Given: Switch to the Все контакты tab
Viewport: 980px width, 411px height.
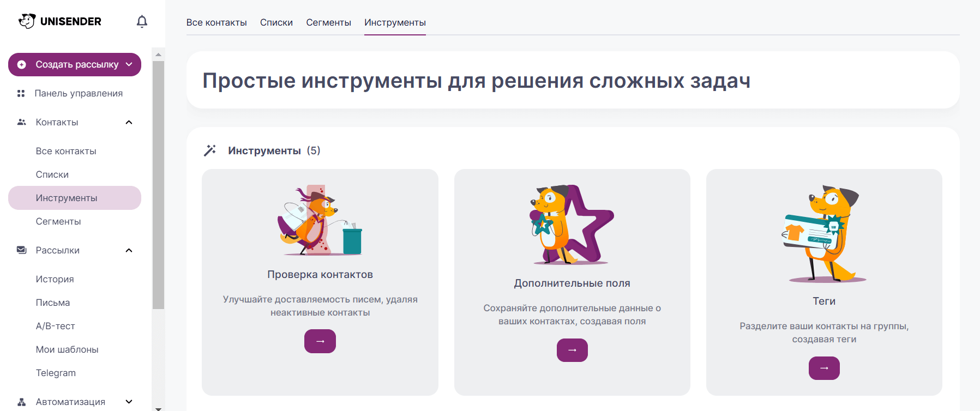Looking at the screenshot, I should point(217,22).
